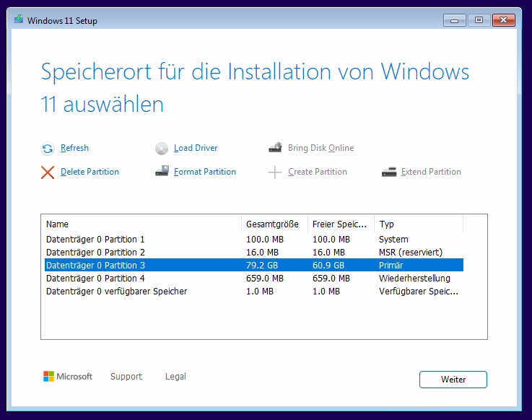The width and height of the screenshot is (532, 420).
Task: Open the Load Driver link
Action: pyautogui.click(x=196, y=148)
